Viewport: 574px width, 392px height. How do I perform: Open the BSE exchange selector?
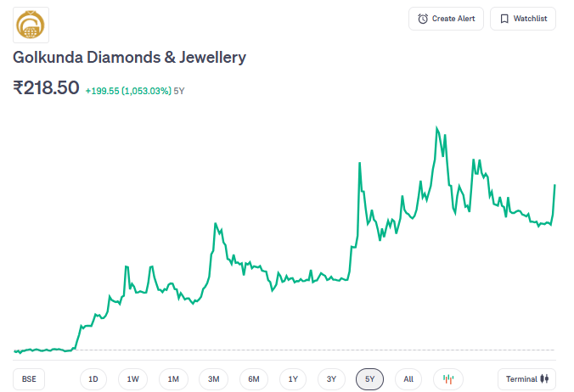[x=29, y=378]
